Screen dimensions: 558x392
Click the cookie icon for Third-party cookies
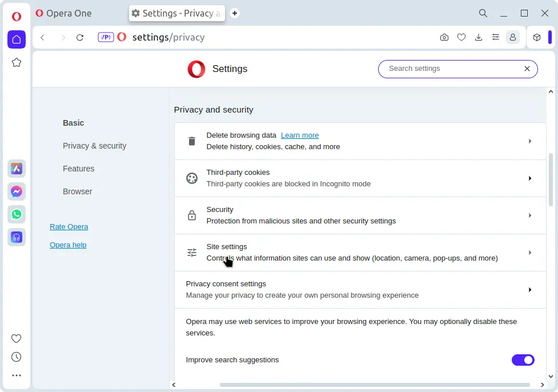tap(192, 178)
